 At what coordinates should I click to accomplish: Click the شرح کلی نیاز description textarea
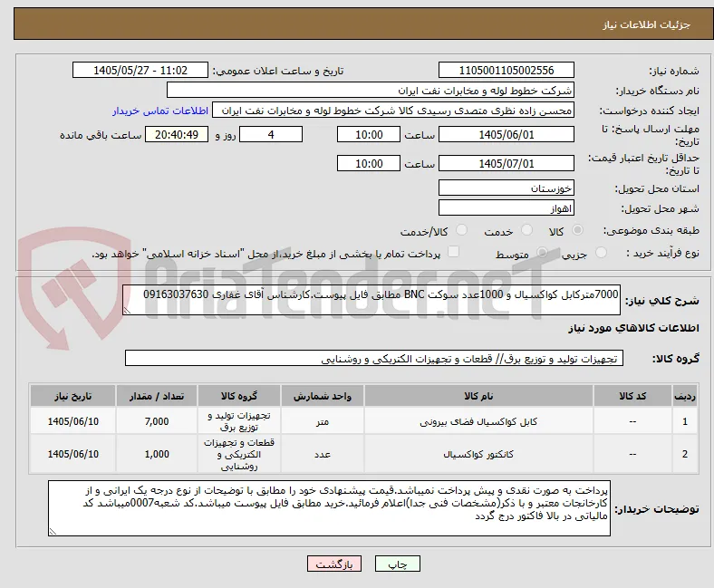pyautogui.click(x=371, y=300)
